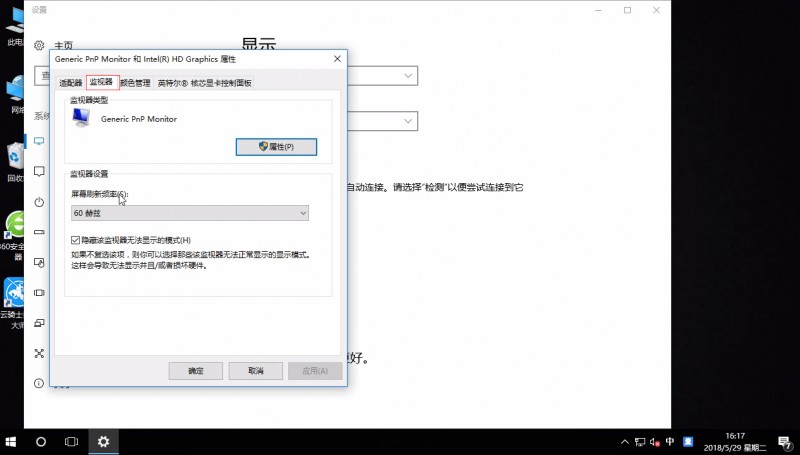Toggle the 中 input method indicator
Screen dimensions: 800x455
click(670, 442)
